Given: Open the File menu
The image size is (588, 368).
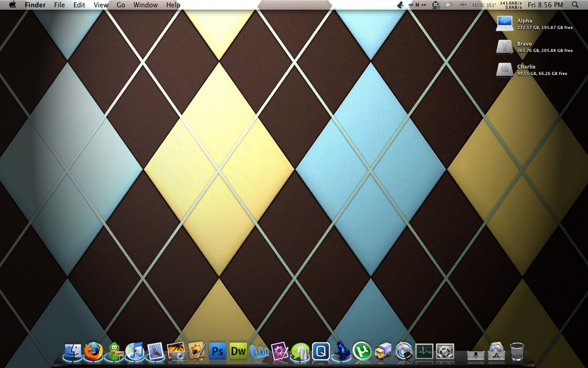Looking at the screenshot, I should 59,5.
